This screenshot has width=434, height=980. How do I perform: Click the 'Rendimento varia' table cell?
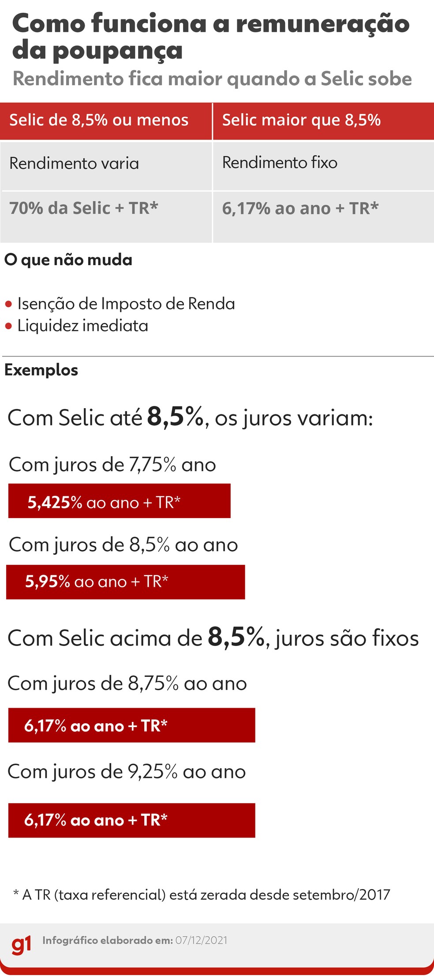tap(106, 166)
